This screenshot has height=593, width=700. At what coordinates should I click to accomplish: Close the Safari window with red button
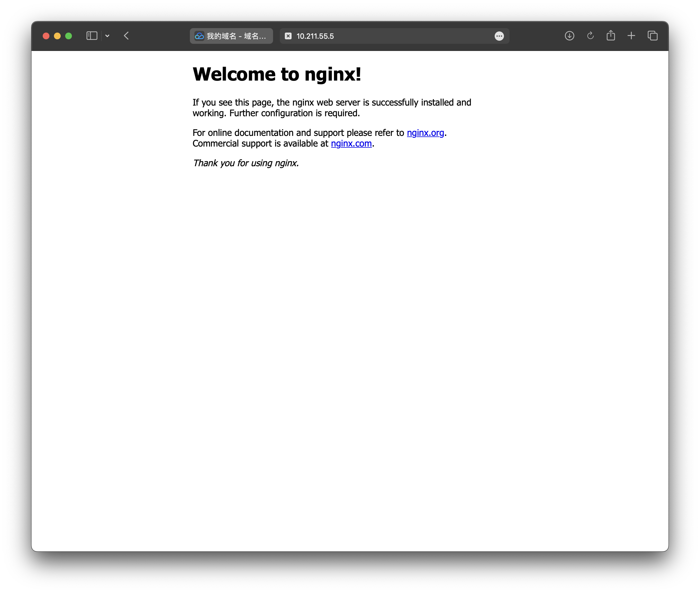46,36
